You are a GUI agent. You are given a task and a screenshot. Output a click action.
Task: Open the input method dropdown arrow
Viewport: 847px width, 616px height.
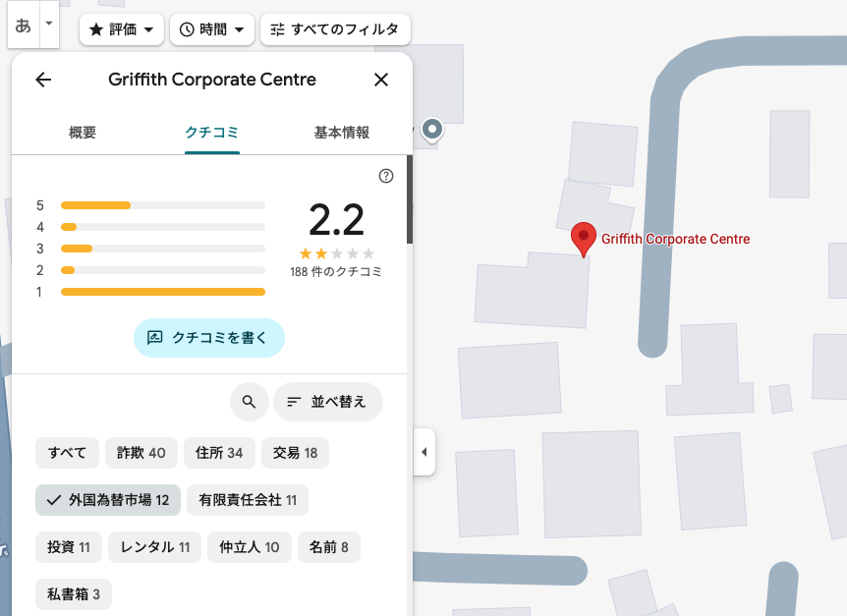(49, 24)
